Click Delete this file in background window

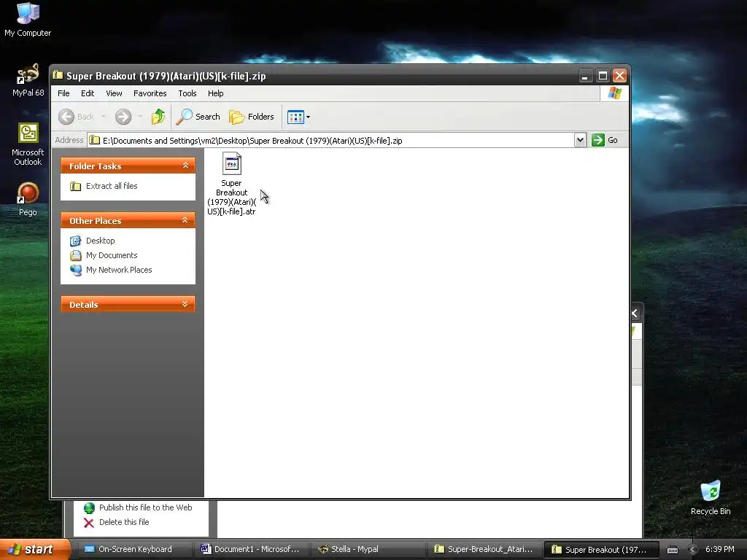coord(124,522)
